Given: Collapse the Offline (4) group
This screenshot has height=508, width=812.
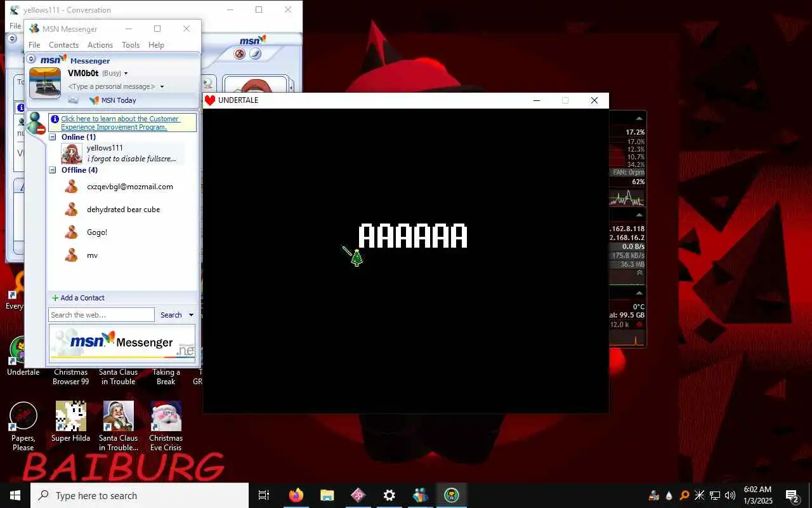Looking at the screenshot, I should coord(53,170).
